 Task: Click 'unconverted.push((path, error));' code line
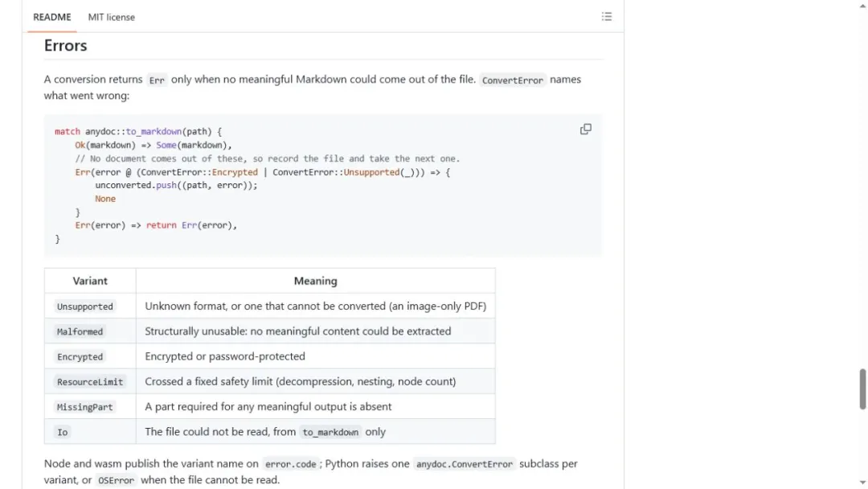coord(176,185)
